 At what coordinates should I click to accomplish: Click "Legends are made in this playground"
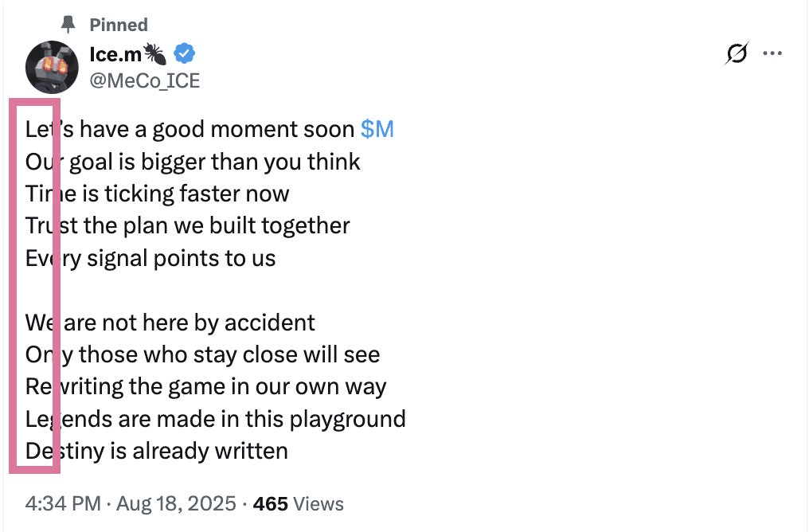[x=217, y=419]
